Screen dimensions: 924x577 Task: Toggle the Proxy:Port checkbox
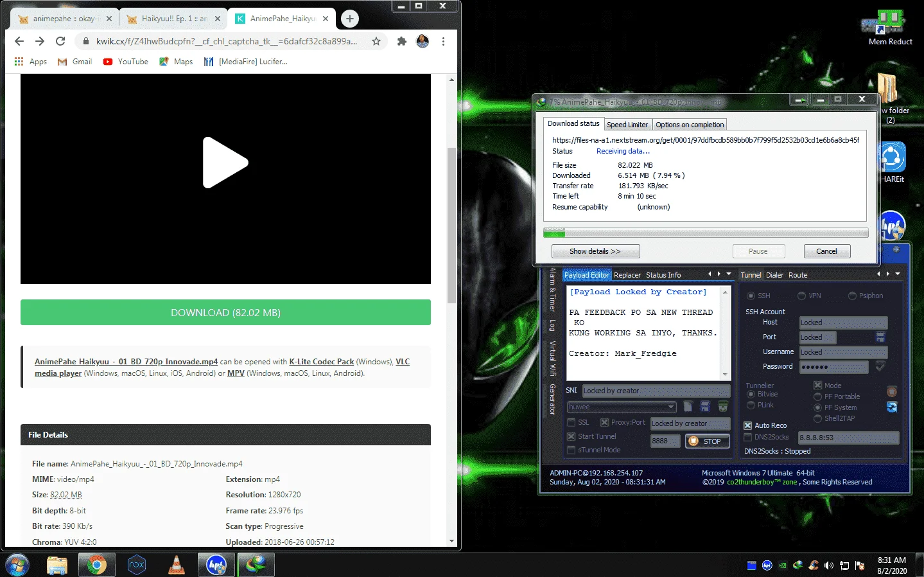click(x=604, y=422)
